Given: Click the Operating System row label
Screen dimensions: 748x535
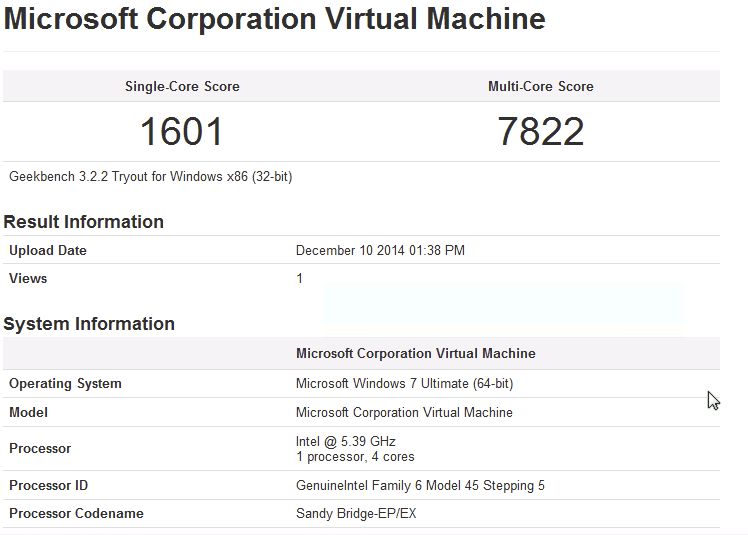Looking at the screenshot, I should [x=65, y=384].
